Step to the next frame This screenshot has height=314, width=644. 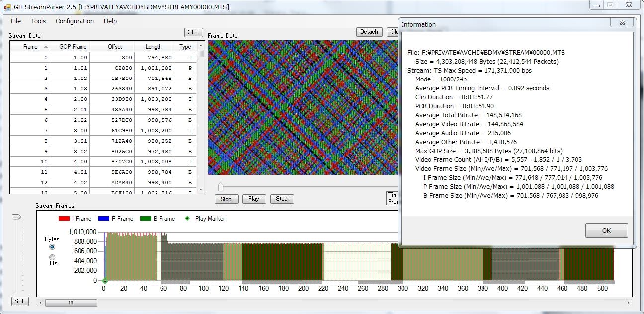(x=282, y=199)
